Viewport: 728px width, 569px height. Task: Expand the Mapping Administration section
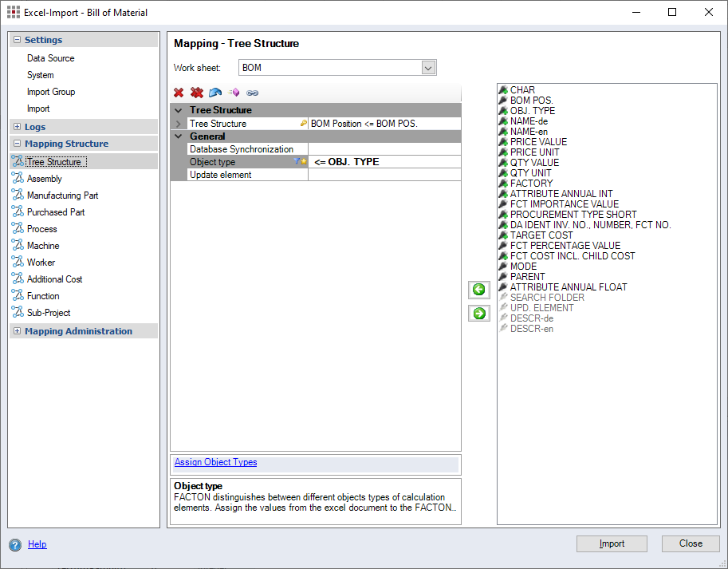pos(17,331)
